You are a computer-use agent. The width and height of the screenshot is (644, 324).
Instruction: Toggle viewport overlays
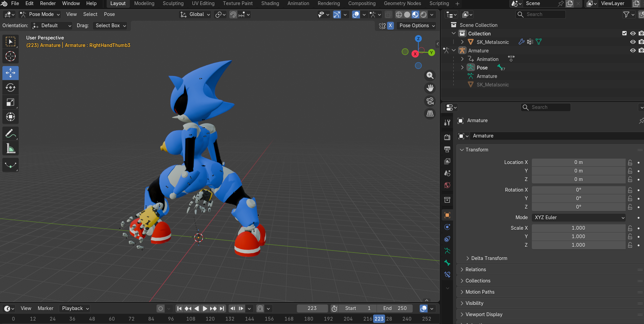pos(356,14)
